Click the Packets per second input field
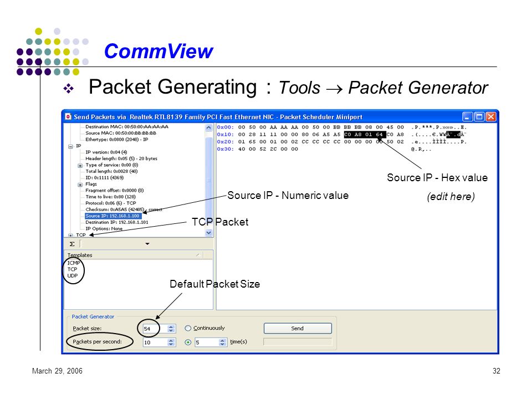The image size is (532, 399). pyautogui.click(x=155, y=342)
